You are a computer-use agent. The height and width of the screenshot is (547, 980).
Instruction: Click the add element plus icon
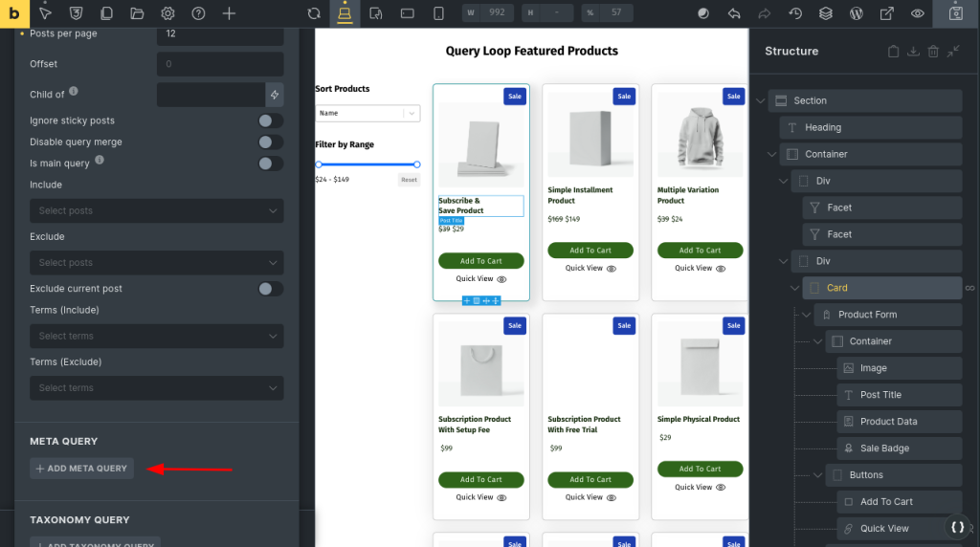(x=229, y=13)
